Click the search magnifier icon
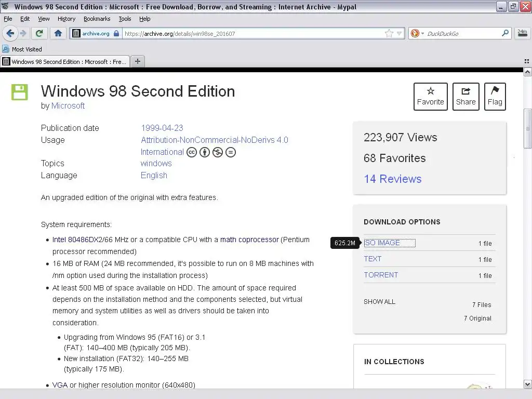This screenshot has height=399, width=532. [x=505, y=33]
